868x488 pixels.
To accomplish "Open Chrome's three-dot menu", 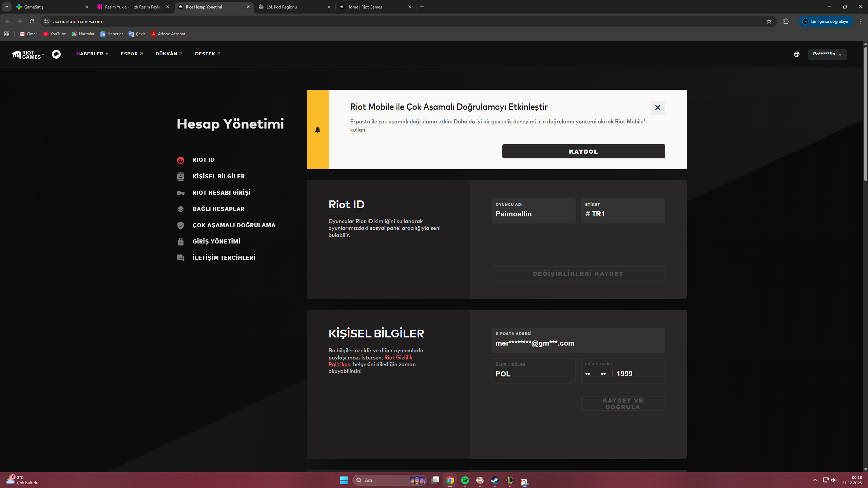I will coord(861,21).
